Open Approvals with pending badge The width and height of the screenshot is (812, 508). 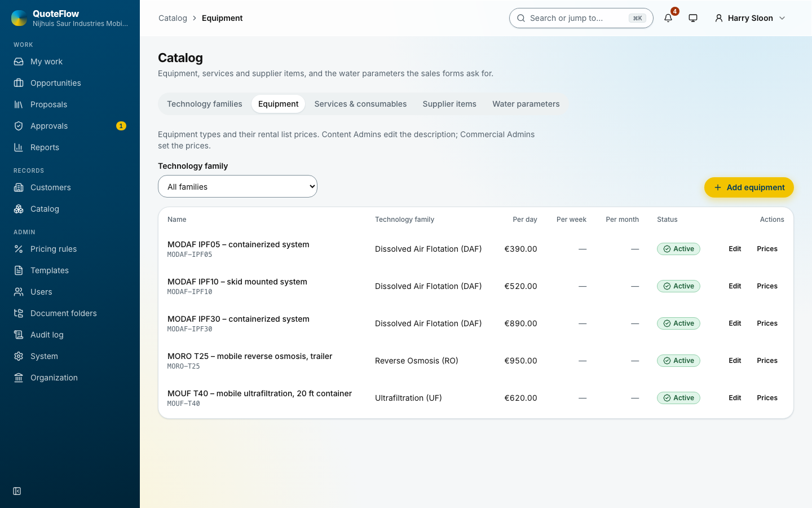pyautogui.click(x=70, y=126)
